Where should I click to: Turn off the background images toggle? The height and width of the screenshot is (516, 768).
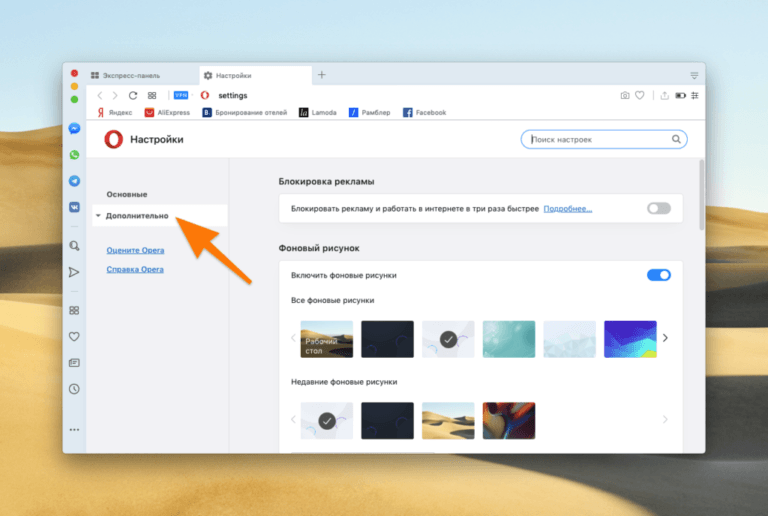pyautogui.click(x=658, y=275)
